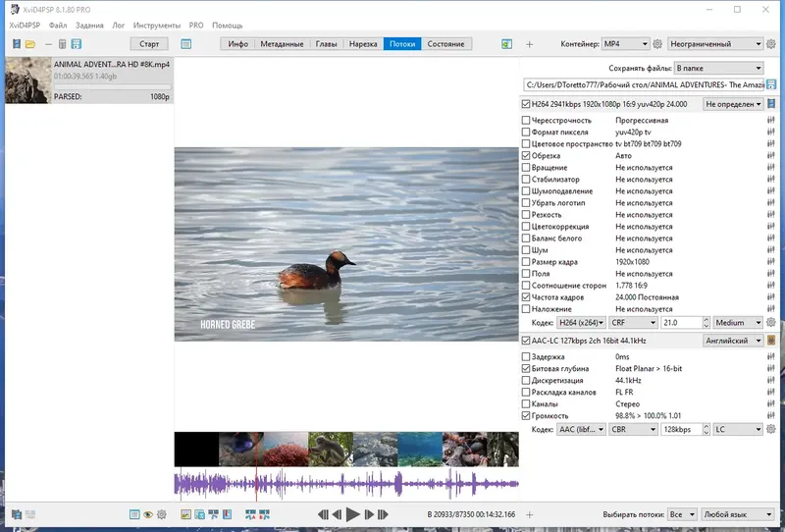Click the audio waveform timeline
Image resolution: width=785 pixels, height=532 pixels.
pyautogui.click(x=345, y=484)
